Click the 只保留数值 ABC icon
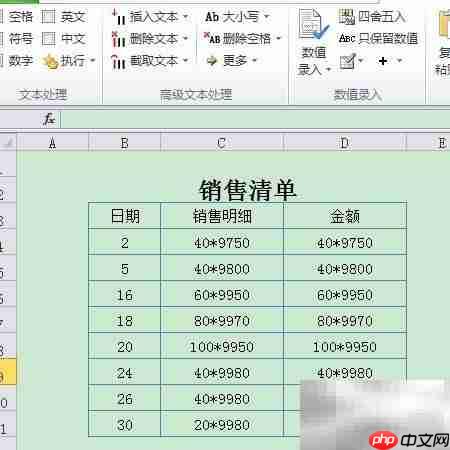The height and width of the screenshot is (450, 450). 347,39
